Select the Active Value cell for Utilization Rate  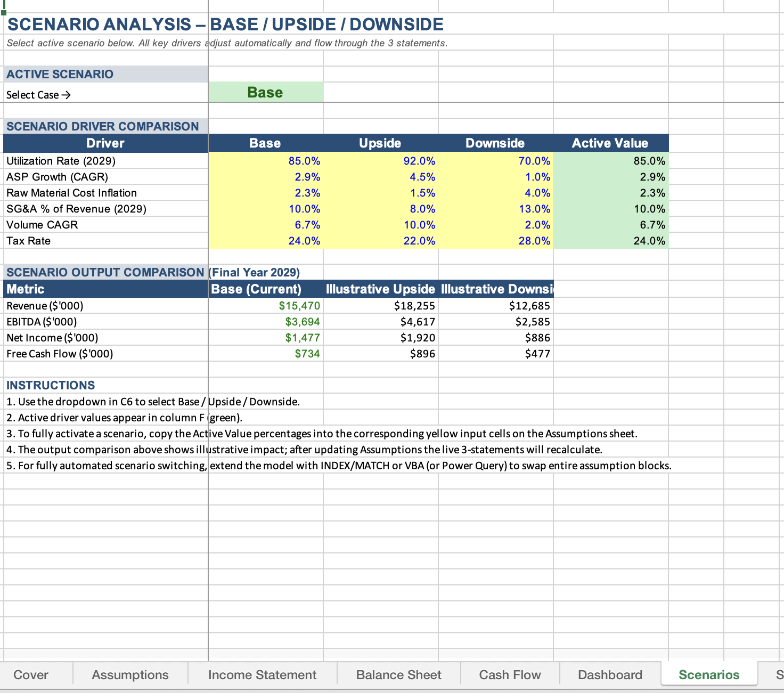(x=611, y=161)
